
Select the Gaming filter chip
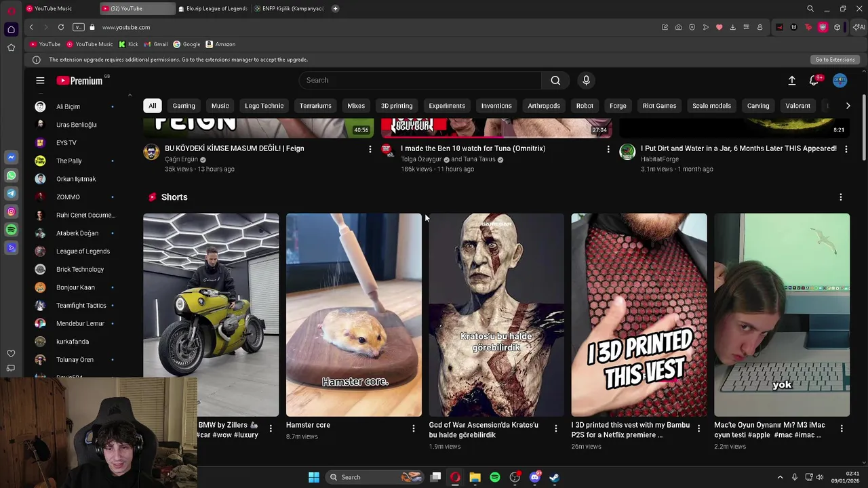coord(184,106)
